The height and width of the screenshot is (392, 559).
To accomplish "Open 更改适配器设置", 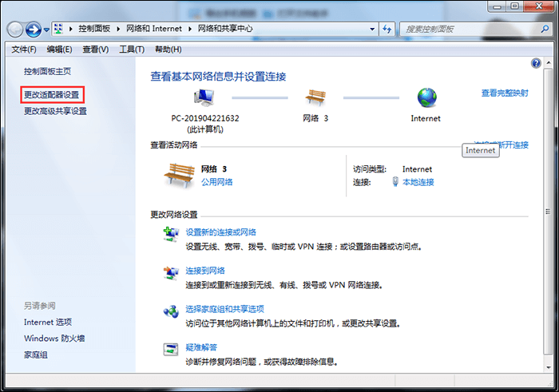I will pyautogui.click(x=52, y=95).
